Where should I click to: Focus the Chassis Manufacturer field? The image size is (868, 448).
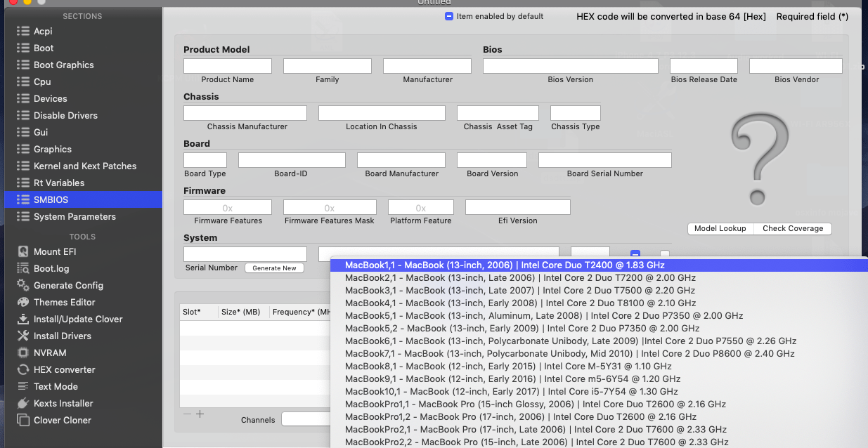click(245, 113)
